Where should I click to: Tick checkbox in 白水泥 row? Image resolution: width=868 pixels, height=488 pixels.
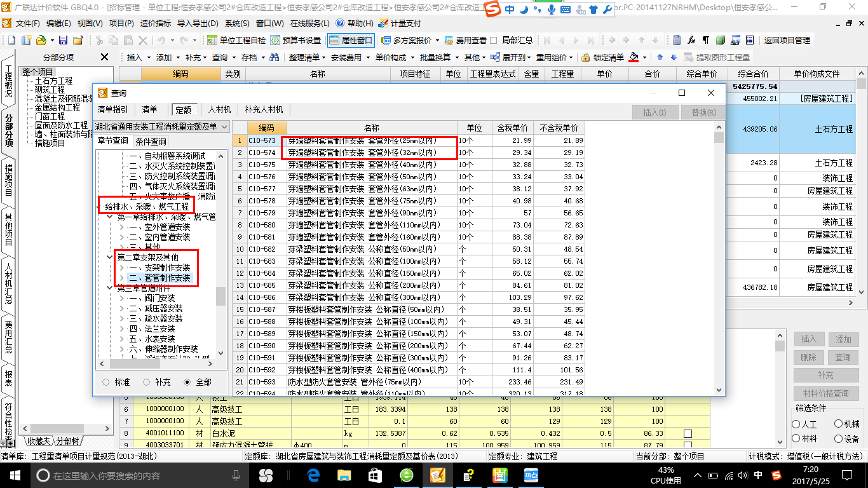[x=688, y=433]
